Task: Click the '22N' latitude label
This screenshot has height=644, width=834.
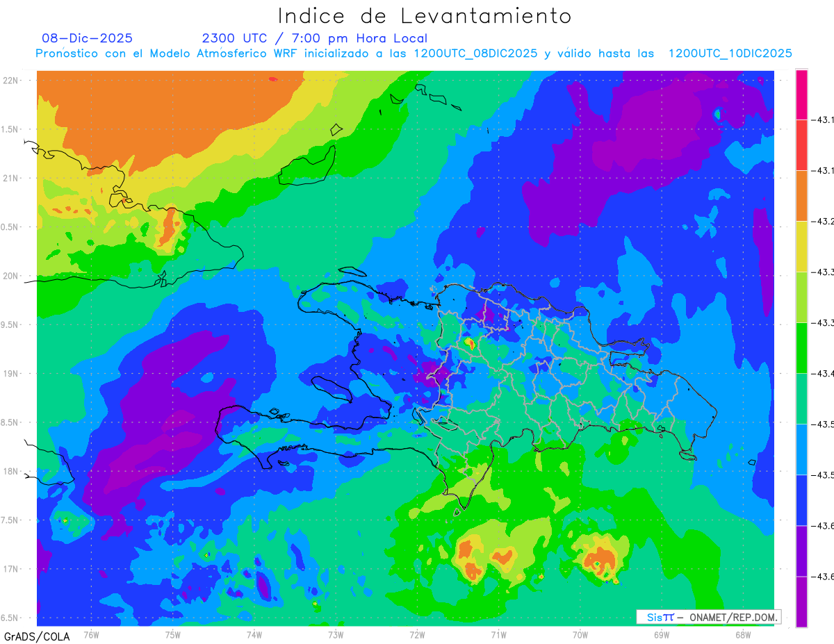Action: coord(12,81)
